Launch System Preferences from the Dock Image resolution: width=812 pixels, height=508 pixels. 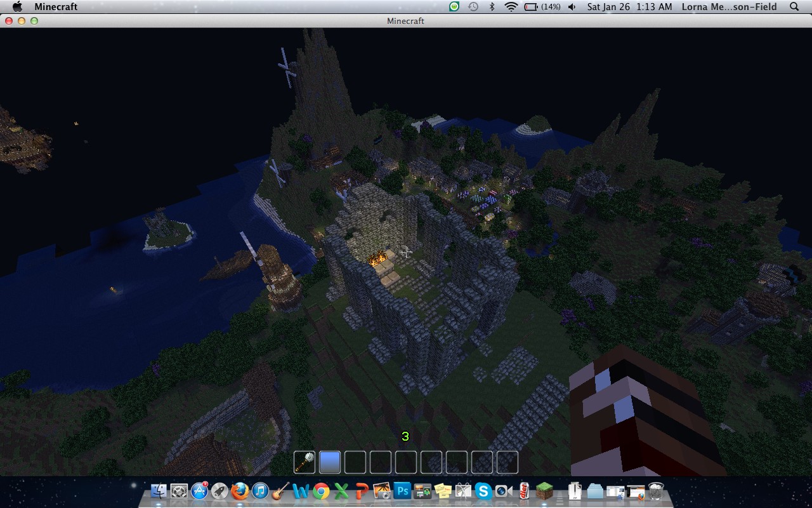point(178,490)
